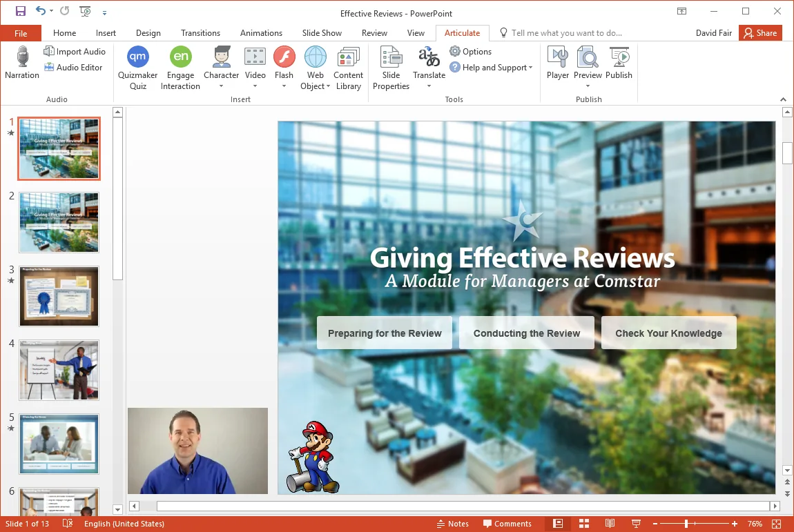This screenshot has height=532, width=794.
Task: Switch to the Slide Show tab
Action: (x=322, y=33)
